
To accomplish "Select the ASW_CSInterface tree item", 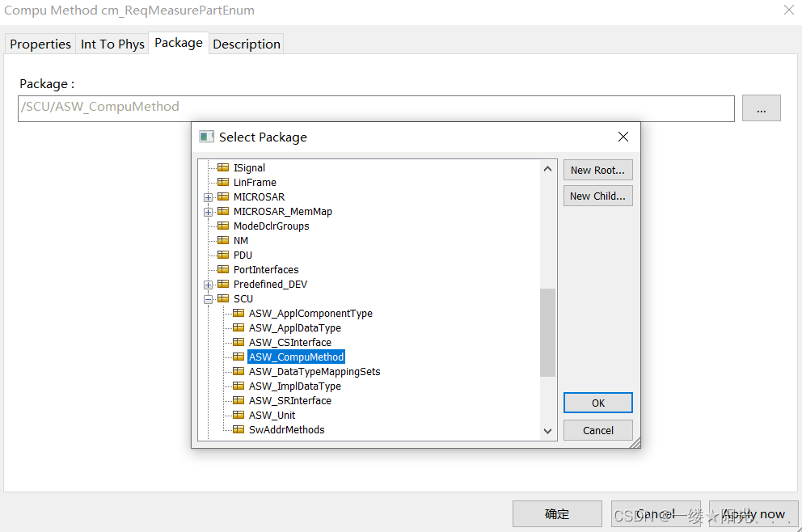I will tap(290, 342).
